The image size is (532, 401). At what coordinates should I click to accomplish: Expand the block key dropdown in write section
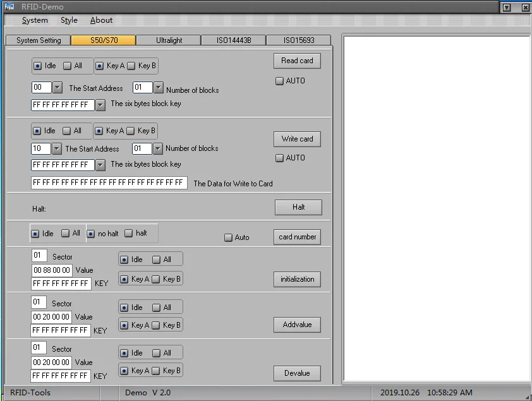tap(100, 165)
